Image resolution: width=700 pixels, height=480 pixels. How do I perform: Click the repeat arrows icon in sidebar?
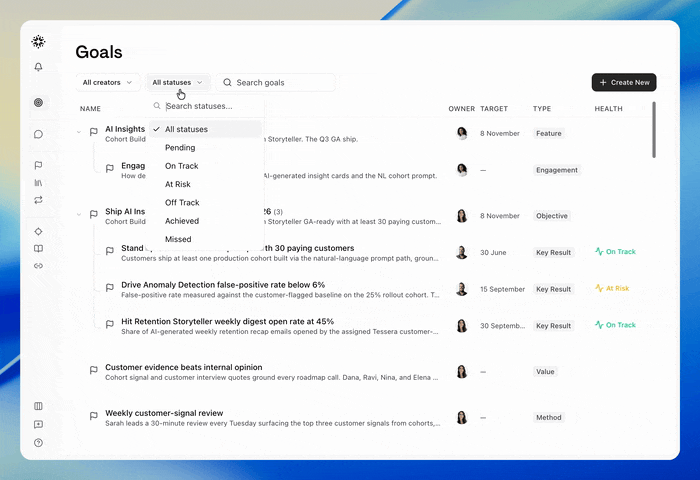pos(38,200)
